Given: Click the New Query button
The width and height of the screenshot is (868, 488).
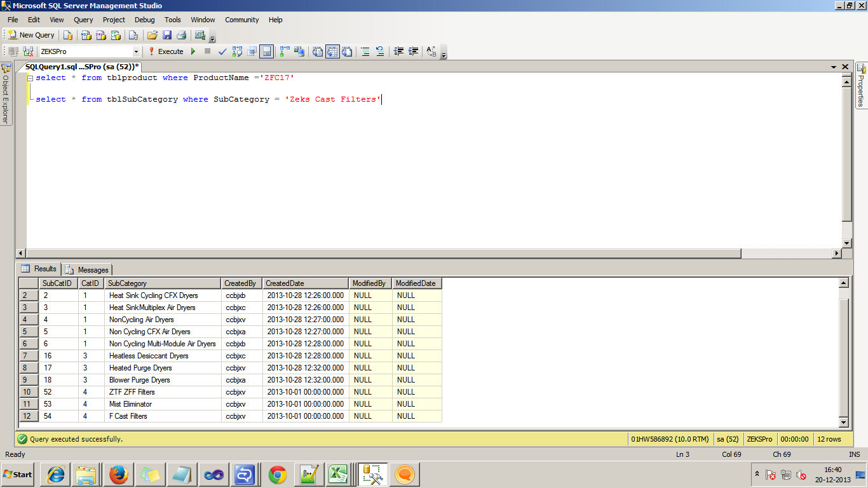Looking at the screenshot, I should 31,35.
